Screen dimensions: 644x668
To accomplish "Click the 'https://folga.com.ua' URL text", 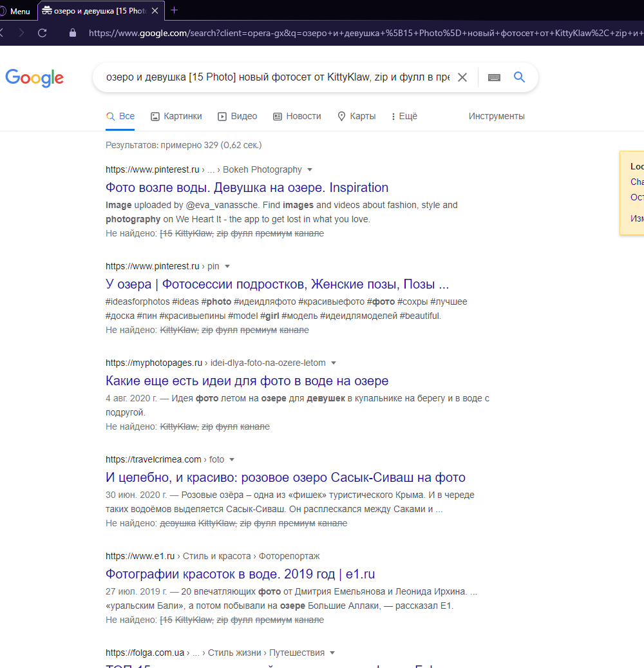I will (x=145, y=653).
